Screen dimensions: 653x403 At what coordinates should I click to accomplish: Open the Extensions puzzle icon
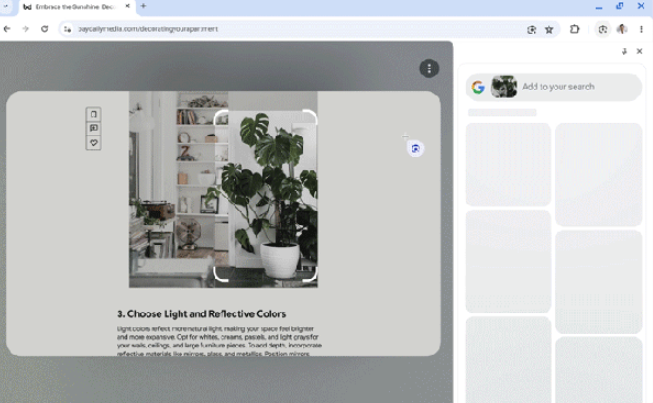coord(574,29)
